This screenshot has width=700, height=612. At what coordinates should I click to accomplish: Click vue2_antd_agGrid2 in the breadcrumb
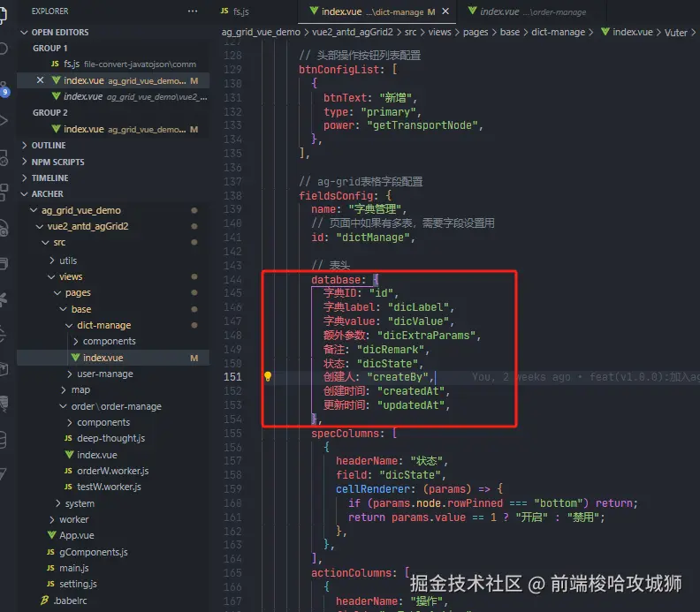click(x=353, y=32)
